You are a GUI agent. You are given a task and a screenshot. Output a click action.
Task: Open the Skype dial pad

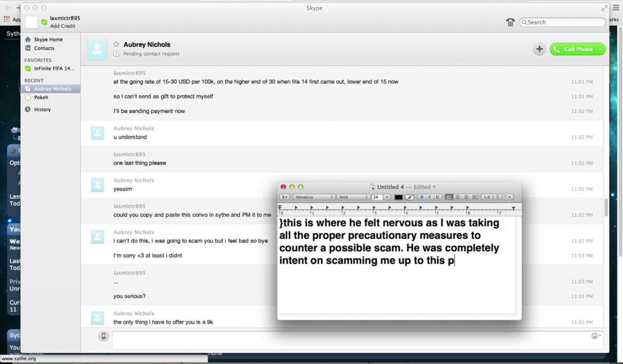pyautogui.click(x=510, y=22)
